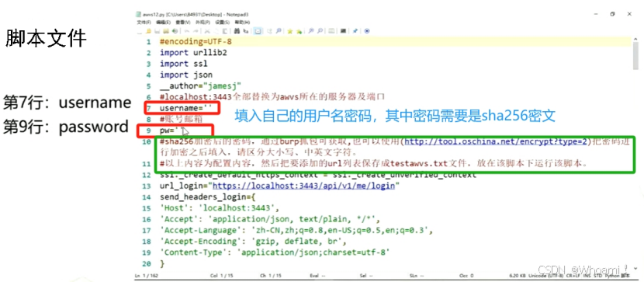Click the 'Host': 'localhost:3443' line
Image resolution: width=644 pixels, height=282 pixels.
coord(220,208)
